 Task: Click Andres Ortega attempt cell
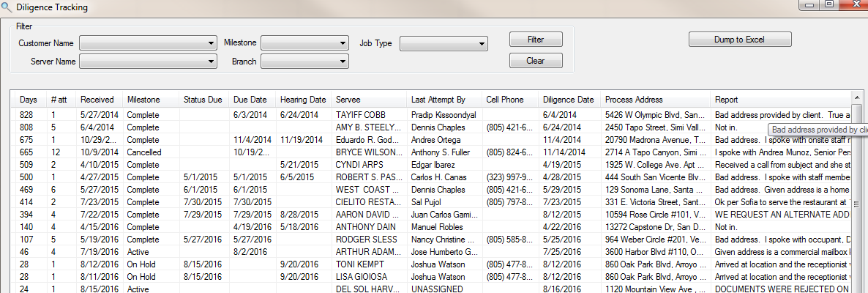point(444,140)
